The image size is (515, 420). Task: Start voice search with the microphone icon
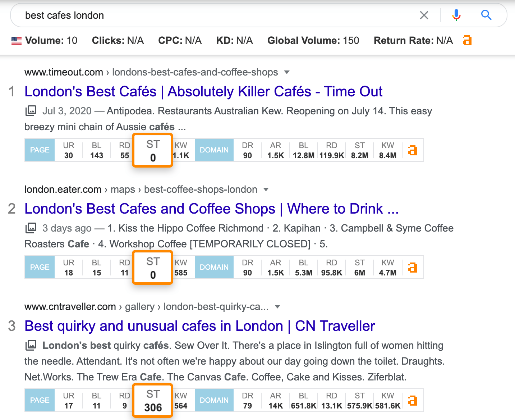pos(456,15)
